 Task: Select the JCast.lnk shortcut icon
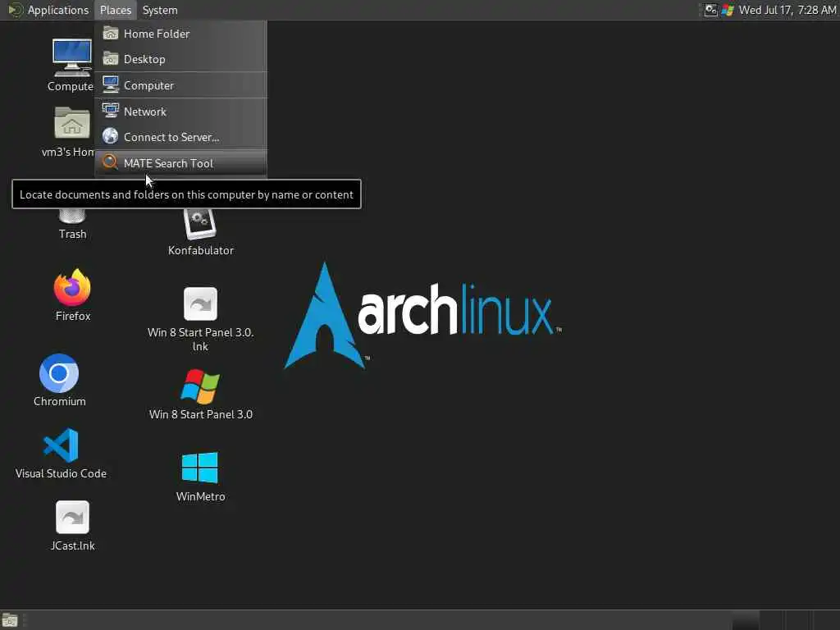[x=72, y=526]
